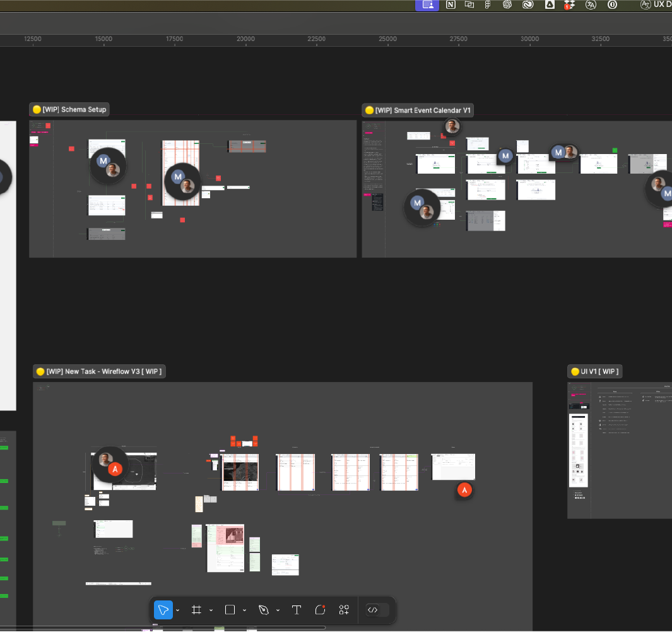Select the Pen tool
This screenshot has width=672, height=632.
264,610
